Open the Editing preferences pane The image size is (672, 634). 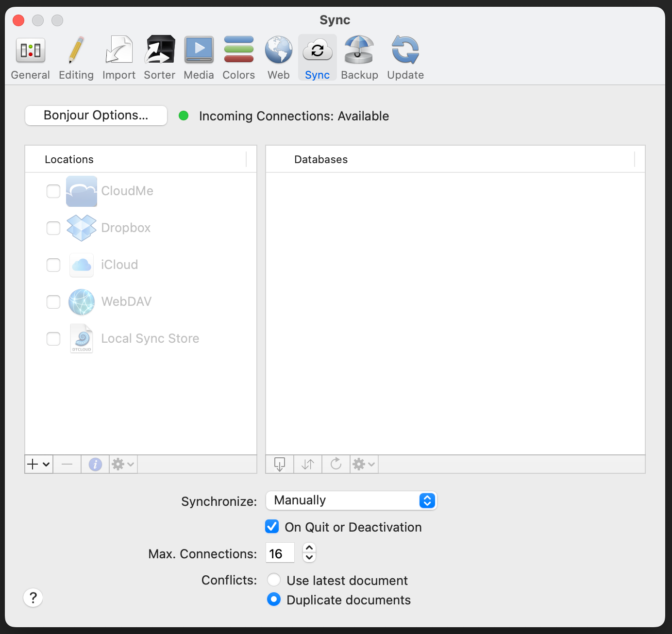pos(76,58)
